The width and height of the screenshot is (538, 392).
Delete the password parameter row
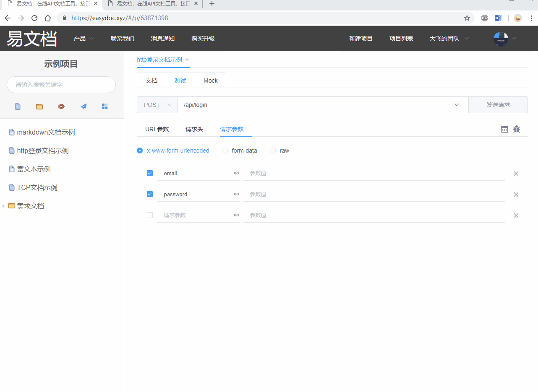coord(516,195)
